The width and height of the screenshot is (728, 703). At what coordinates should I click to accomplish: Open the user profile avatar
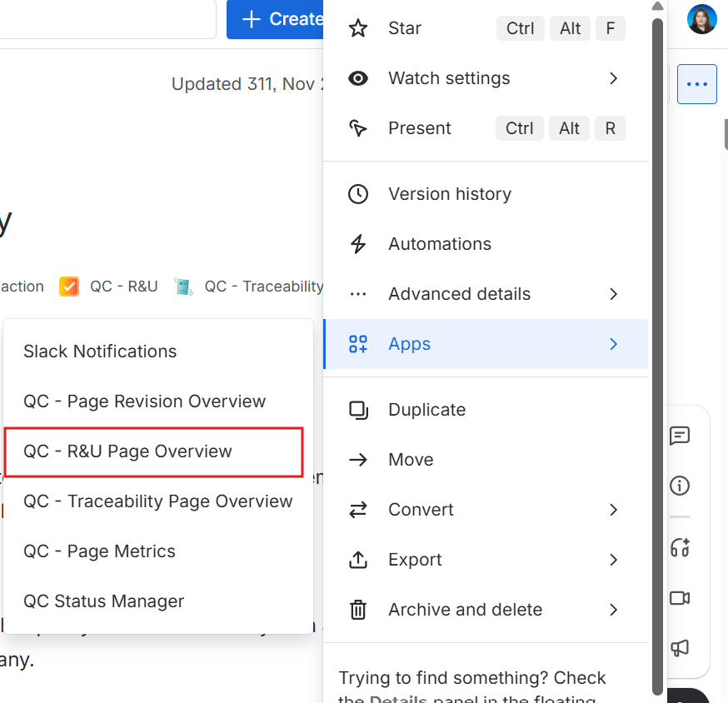point(701,19)
